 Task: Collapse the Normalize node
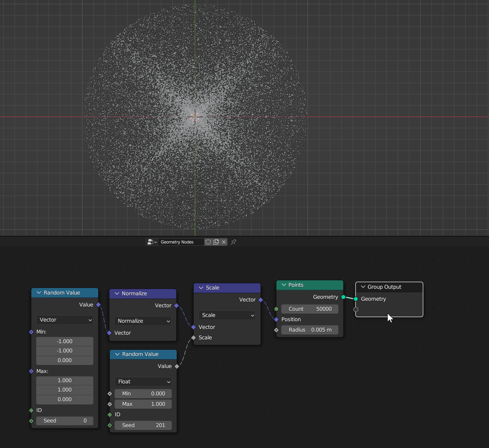(117, 293)
